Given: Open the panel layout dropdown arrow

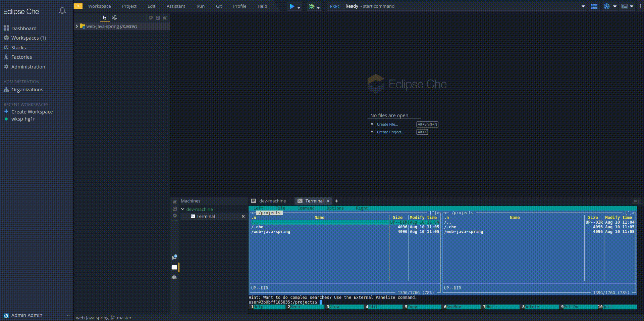Looking at the screenshot, I should point(632,6).
